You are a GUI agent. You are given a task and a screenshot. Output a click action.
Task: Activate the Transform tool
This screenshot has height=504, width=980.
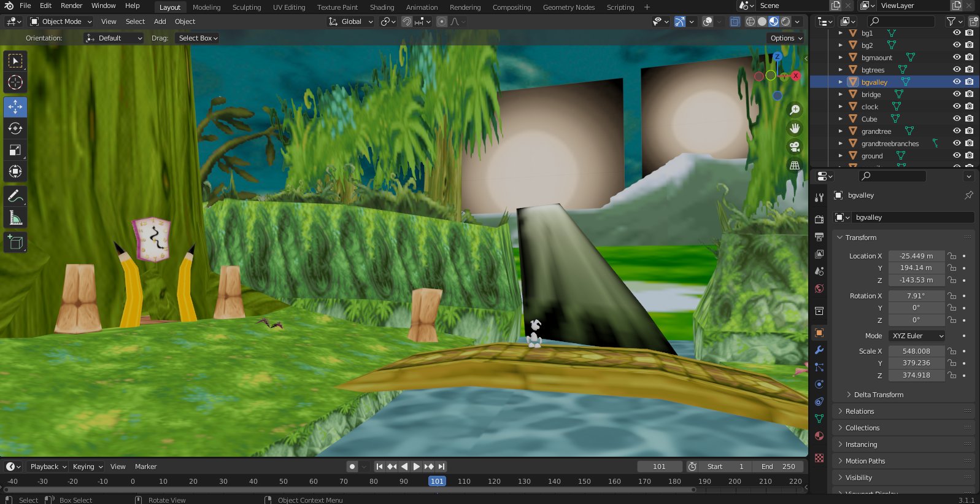click(x=15, y=171)
